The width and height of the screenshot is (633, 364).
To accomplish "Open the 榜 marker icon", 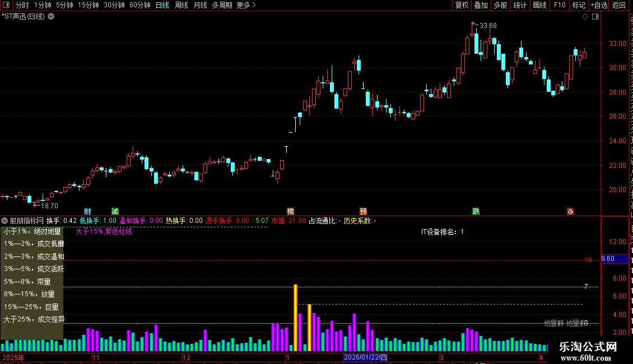I will point(290,212).
